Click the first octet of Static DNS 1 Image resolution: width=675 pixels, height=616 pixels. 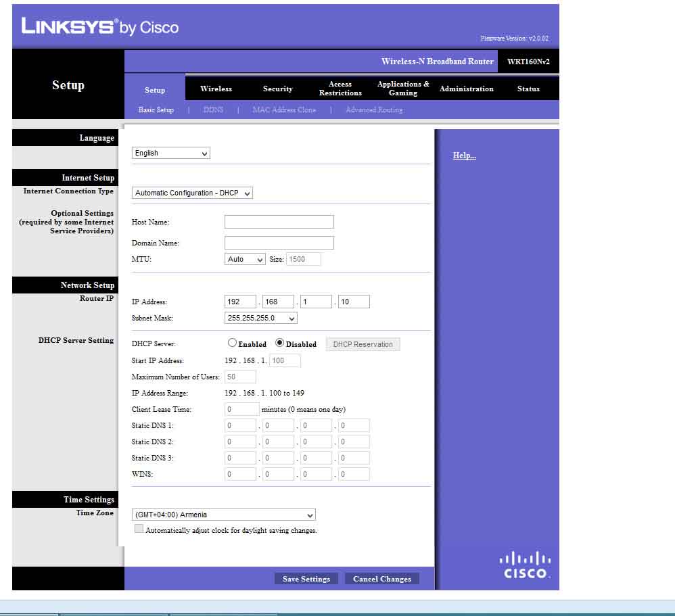point(240,426)
